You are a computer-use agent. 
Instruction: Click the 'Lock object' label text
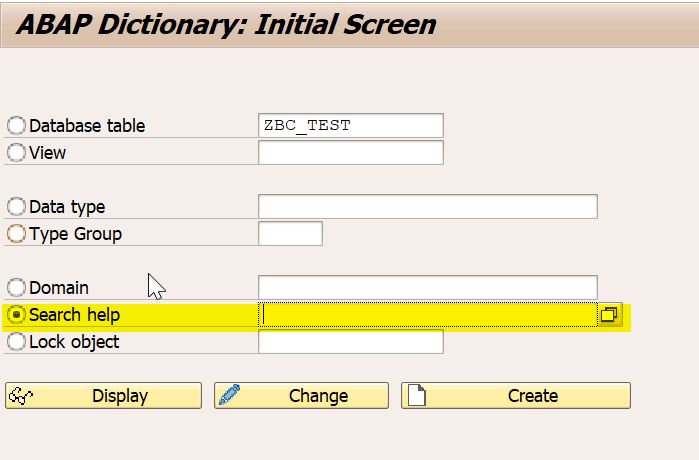coord(74,342)
